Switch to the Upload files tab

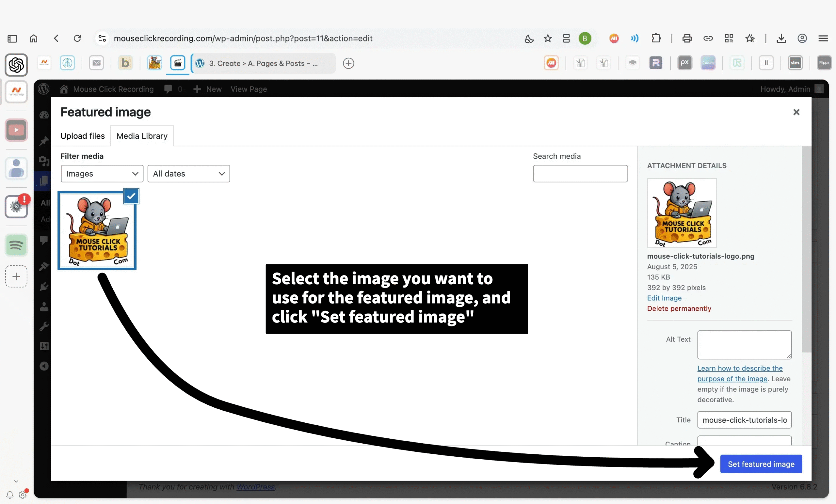pos(82,136)
